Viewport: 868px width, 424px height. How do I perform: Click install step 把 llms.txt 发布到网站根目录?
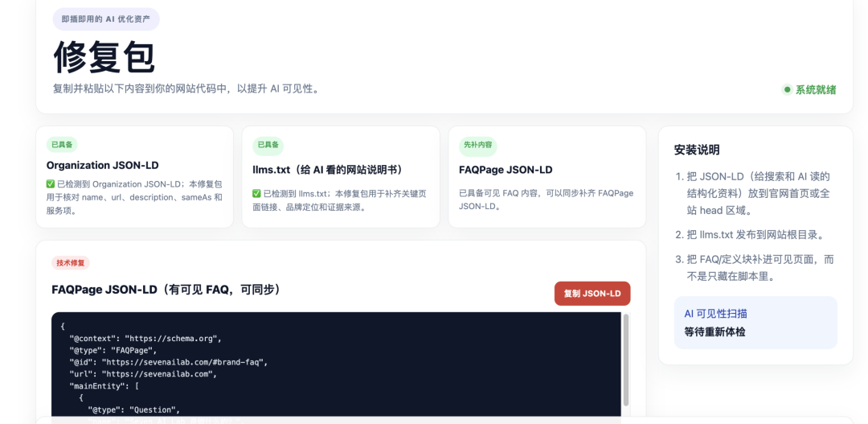(x=755, y=234)
